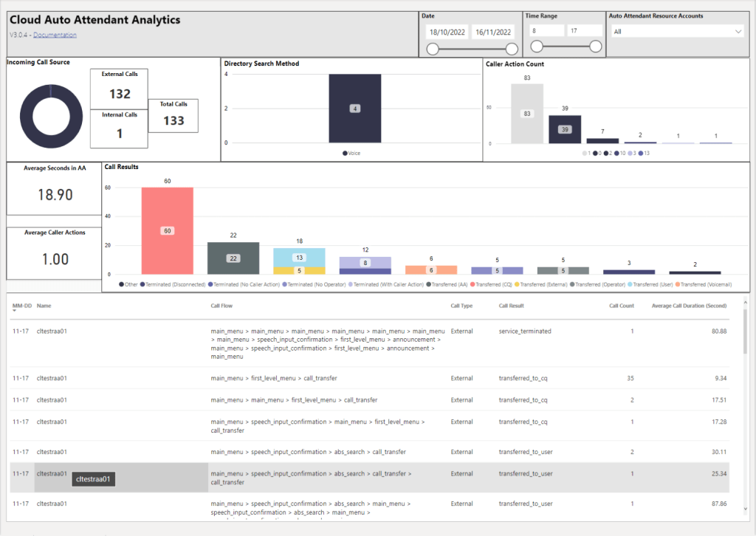
Task: Click the MM-DD sort arrow icon
Action: [16, 312]
